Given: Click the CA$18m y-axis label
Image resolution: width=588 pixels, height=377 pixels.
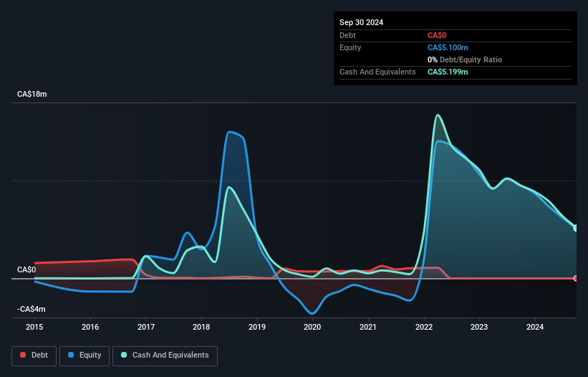Looking at the screenshot, I should [x=32, y=94].
